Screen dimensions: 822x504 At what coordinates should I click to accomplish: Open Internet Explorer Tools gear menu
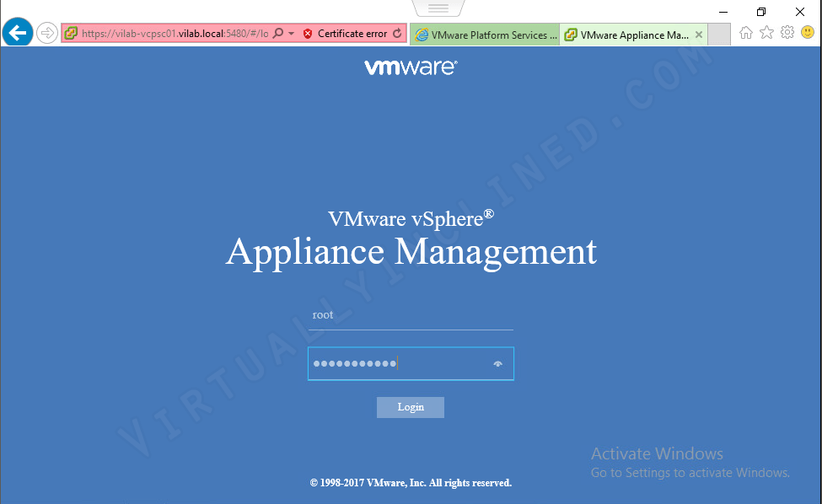[x=787, y=32]
